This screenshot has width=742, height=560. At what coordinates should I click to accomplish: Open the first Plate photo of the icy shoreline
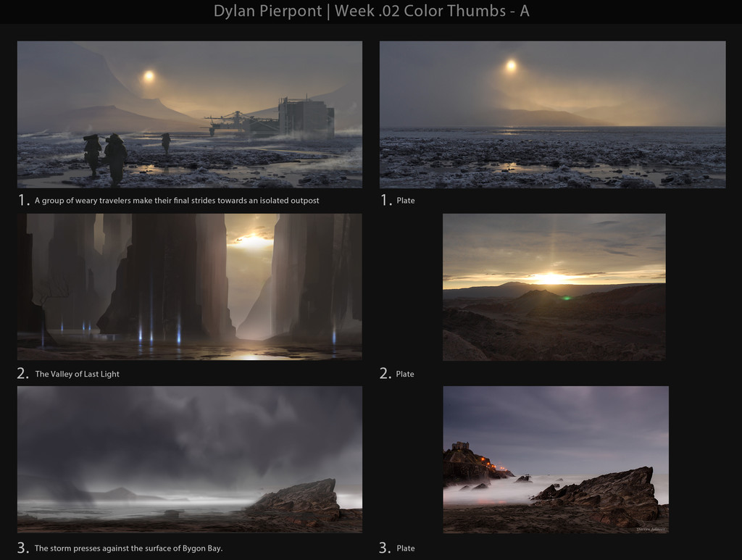click(553, 114)
